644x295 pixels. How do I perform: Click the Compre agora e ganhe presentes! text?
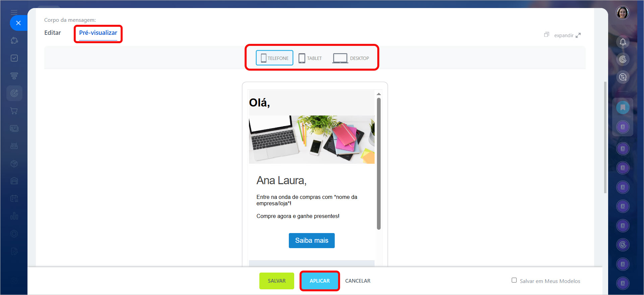298,216
